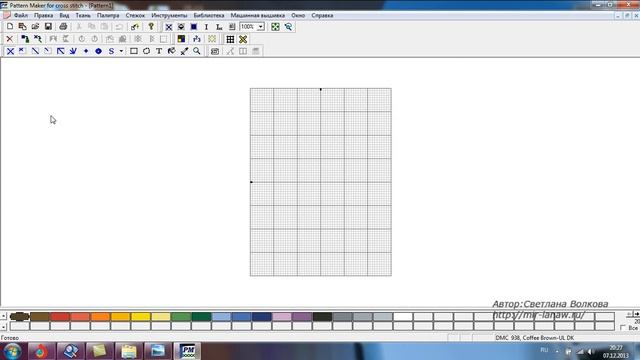Click the Windows Start orb
The width and height of the screenshot is (640, 360).
coord(13,351)
